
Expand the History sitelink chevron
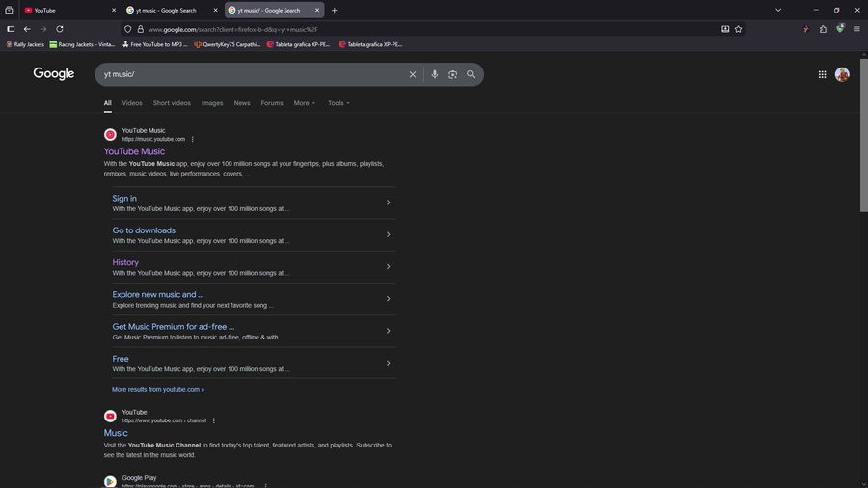[x=388, y=267]
